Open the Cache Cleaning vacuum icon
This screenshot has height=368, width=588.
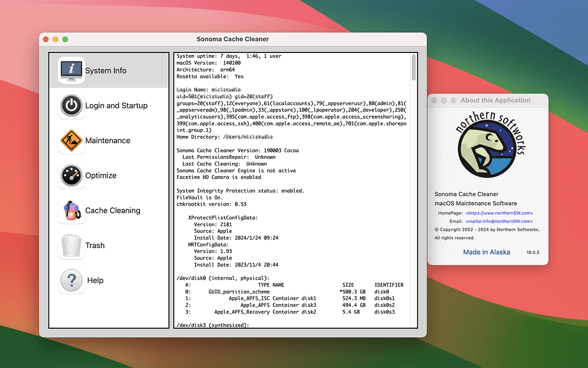72,210
